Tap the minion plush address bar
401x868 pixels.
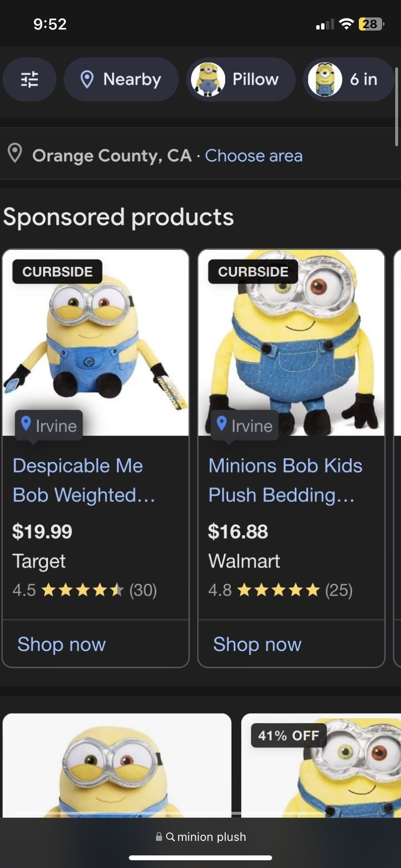tap(200, 837)
